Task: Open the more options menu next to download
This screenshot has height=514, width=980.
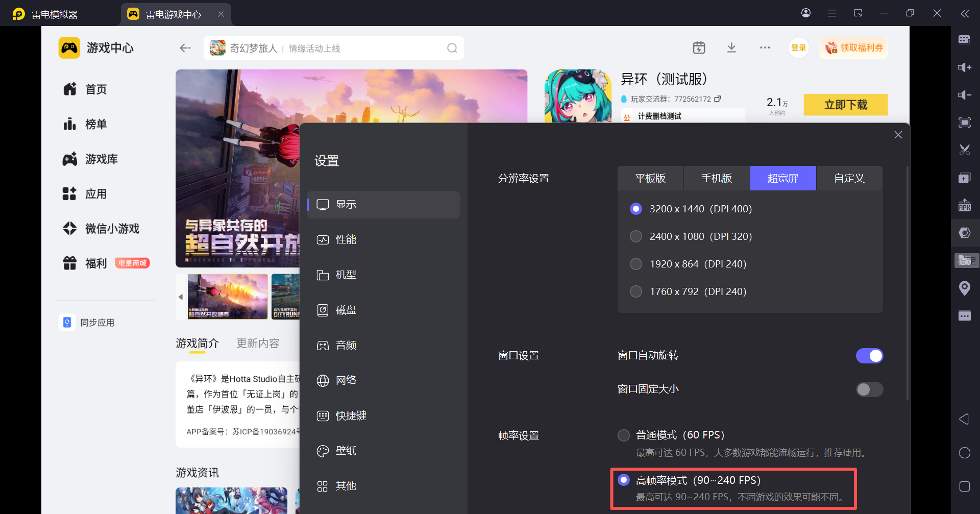Action: (765, 47)
